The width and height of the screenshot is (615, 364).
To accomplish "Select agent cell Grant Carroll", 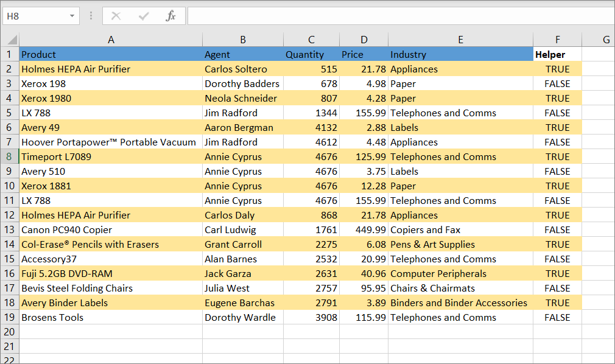I will click(243, 244).
